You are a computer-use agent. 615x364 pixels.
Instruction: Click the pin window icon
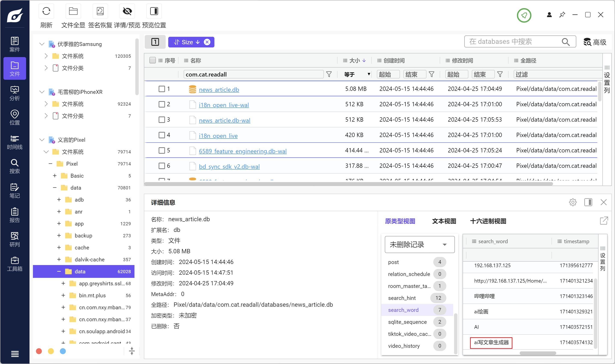(x=562, y=15)
